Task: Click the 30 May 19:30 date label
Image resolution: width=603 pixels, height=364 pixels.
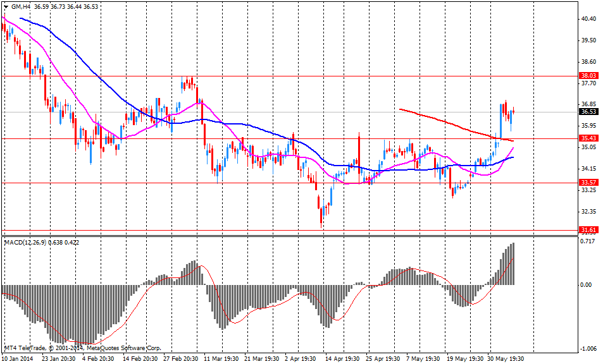Action: tap(506, 358)
